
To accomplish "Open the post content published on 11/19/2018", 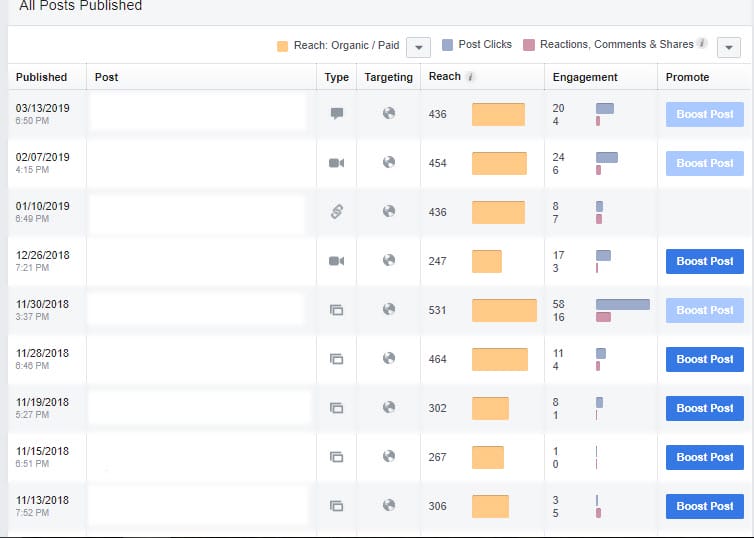I will coord(198,408).
